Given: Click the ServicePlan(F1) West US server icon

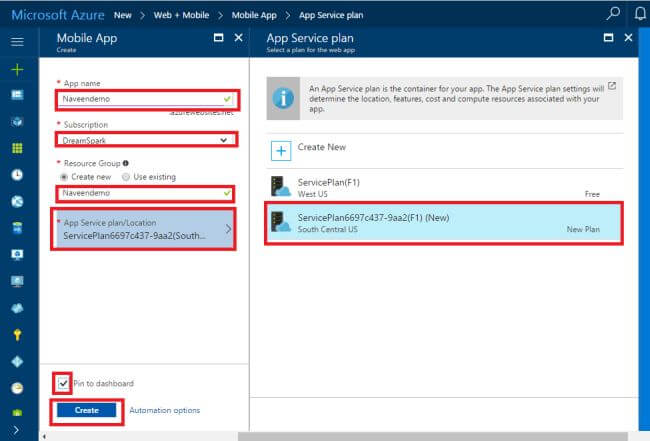Looking at the screenshot, I should (281, 187).
